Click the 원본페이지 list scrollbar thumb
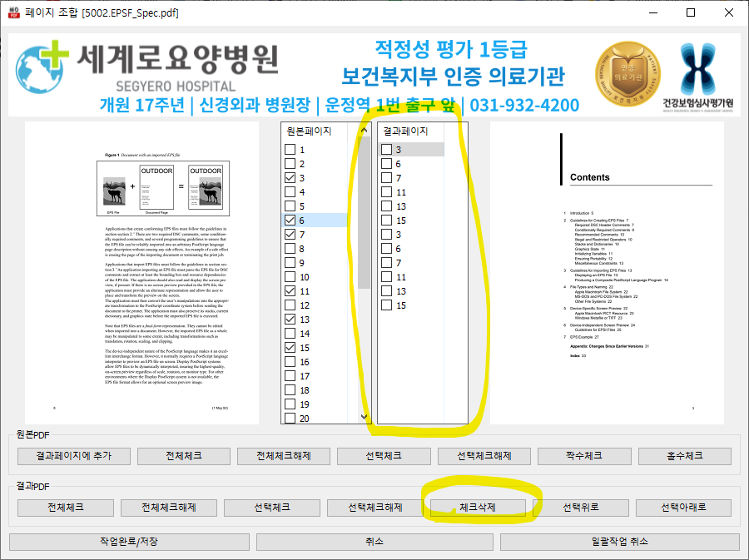The image size is (749, 560). (x=364, y=212)
